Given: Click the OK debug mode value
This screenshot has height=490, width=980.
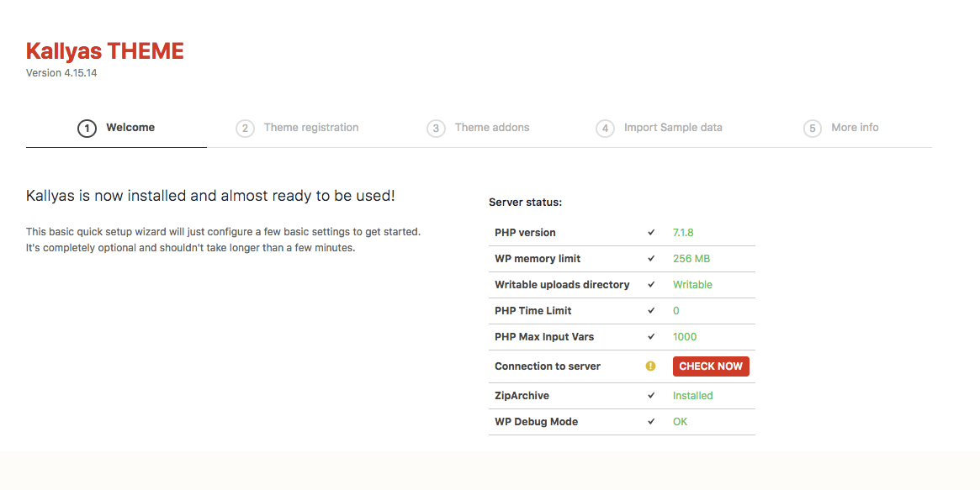Looking at the screenshot, I should tap(680, 422).
